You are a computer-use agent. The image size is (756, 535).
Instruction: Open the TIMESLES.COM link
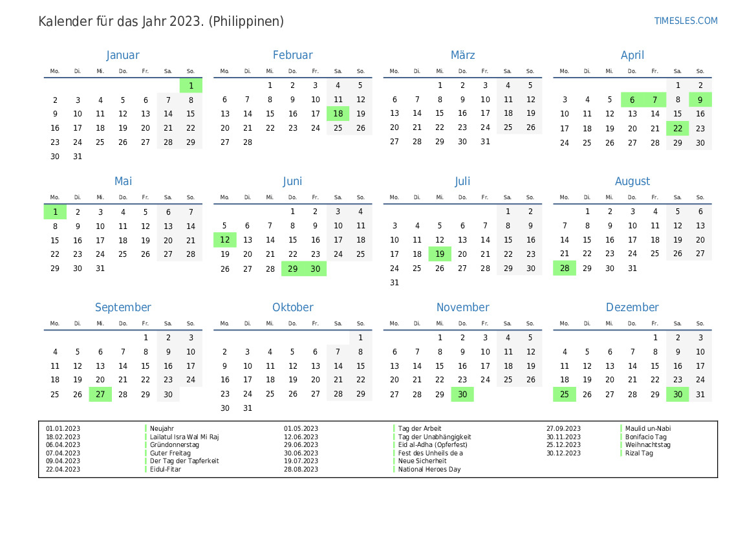[x=686, y=21]
